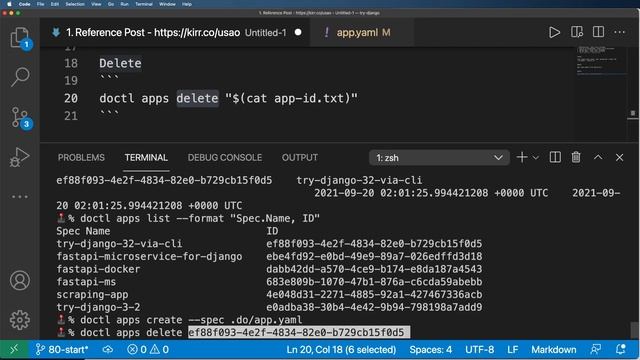Open the feedback icon in status bar
The image size is (640, 360).
(x=596, y=349)
